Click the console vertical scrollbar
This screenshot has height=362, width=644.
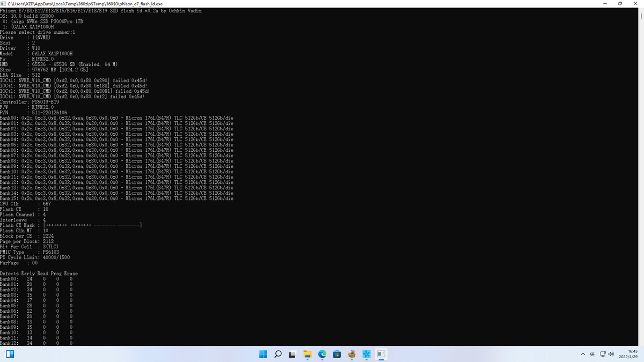coord(641,176)
